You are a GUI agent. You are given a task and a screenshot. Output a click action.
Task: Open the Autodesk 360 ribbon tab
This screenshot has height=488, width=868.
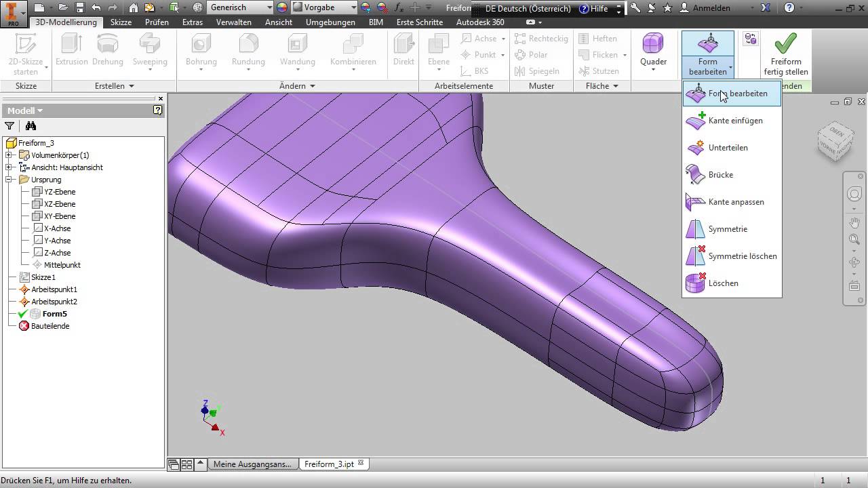point(480,22)
